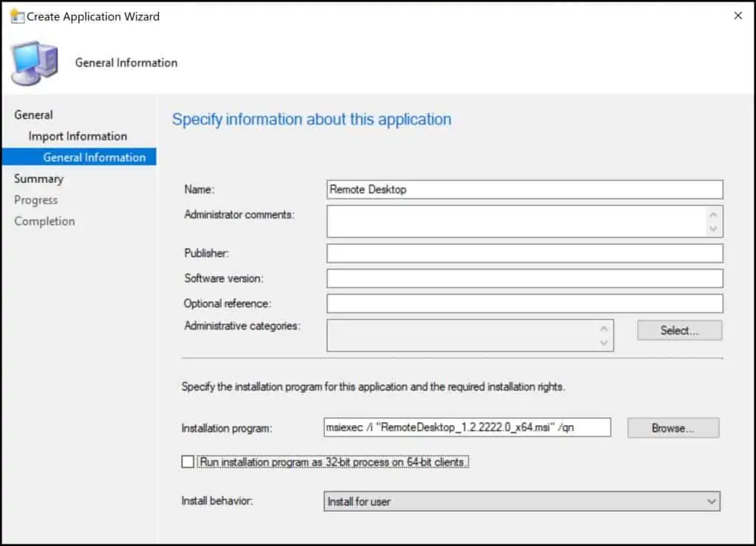Click the wizard title bar star icon
Image resolution: width=756 pixels, height=546 pixels.
point(17,16)
